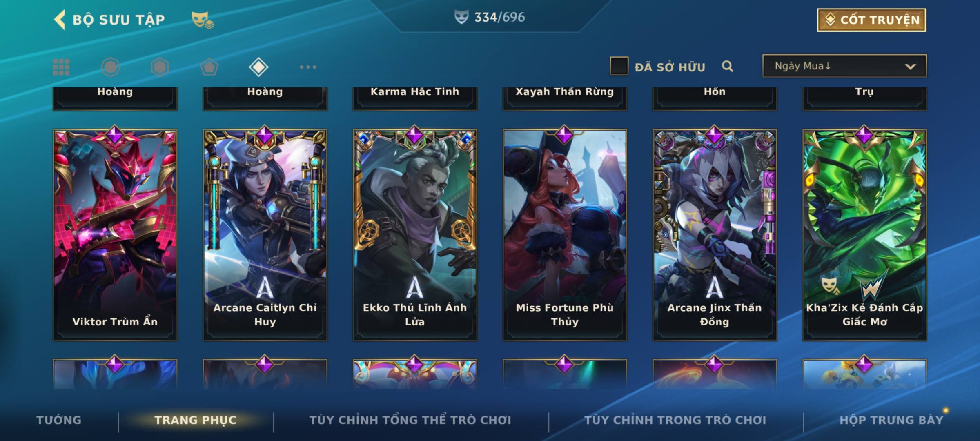Select the Viktor Trùm Ẩn skin card
Image resolution: width=980 pixels, height=441 pixels.
point(115,235)
